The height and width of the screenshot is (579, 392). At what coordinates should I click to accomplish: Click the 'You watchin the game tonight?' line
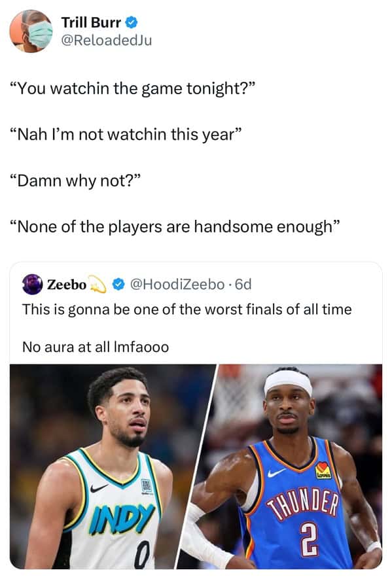tap(133, 88)
